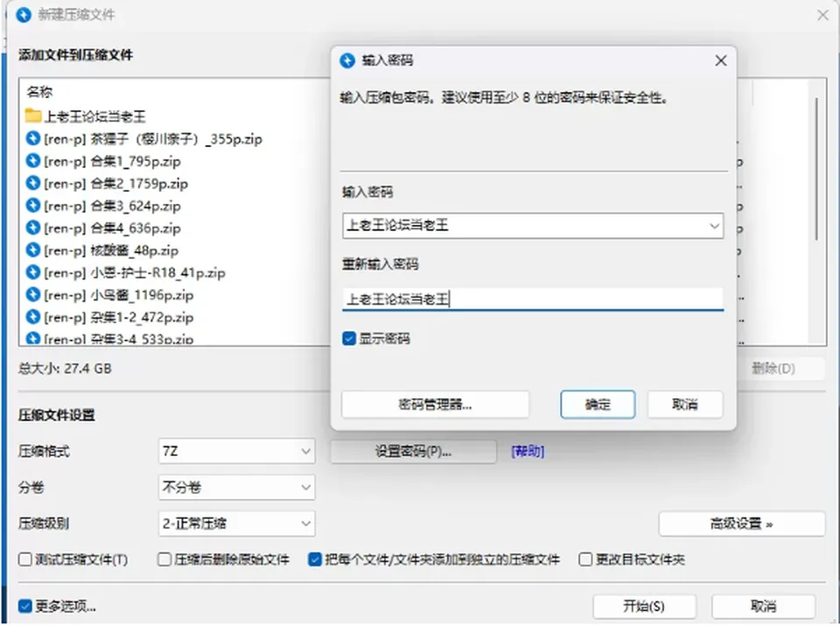Expand the 分卷 不分卷 dropdown

237,488
